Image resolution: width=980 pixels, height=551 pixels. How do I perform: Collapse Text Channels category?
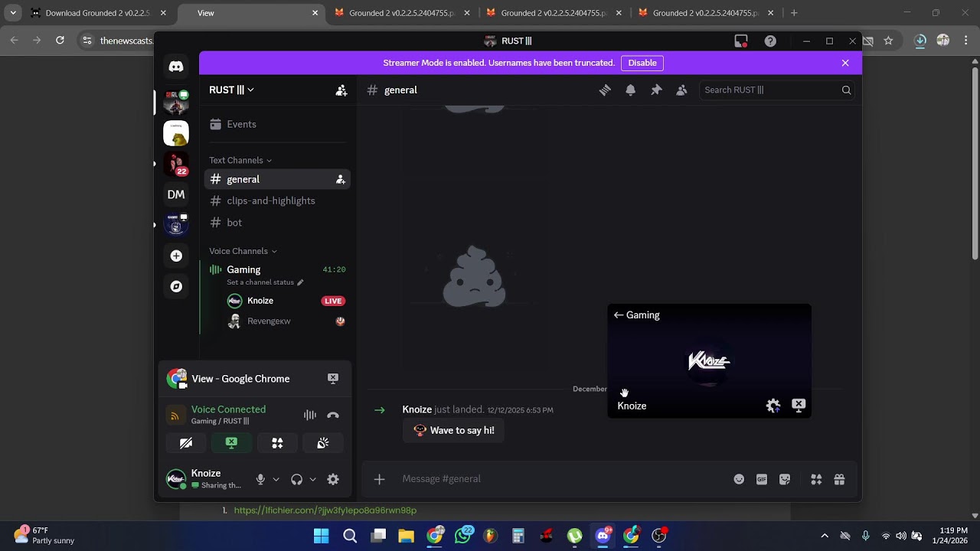240,161
